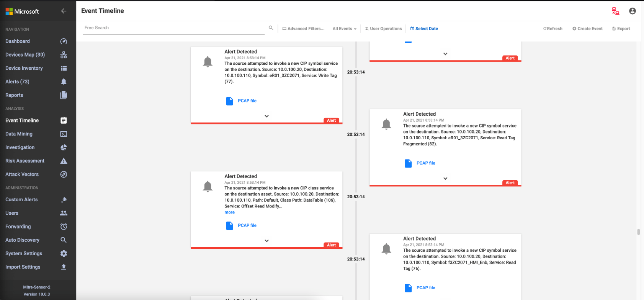
Task: Click the Forwarding clock icon
Action: point(64,227)
